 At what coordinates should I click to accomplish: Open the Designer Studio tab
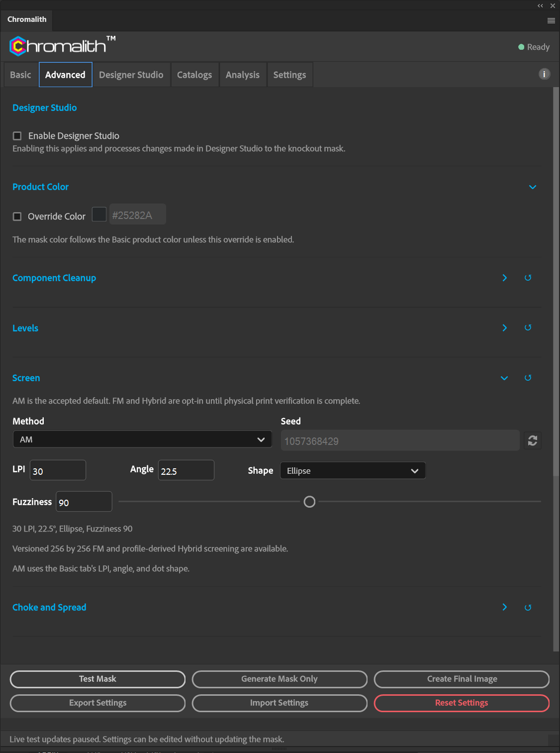[131, 75]
